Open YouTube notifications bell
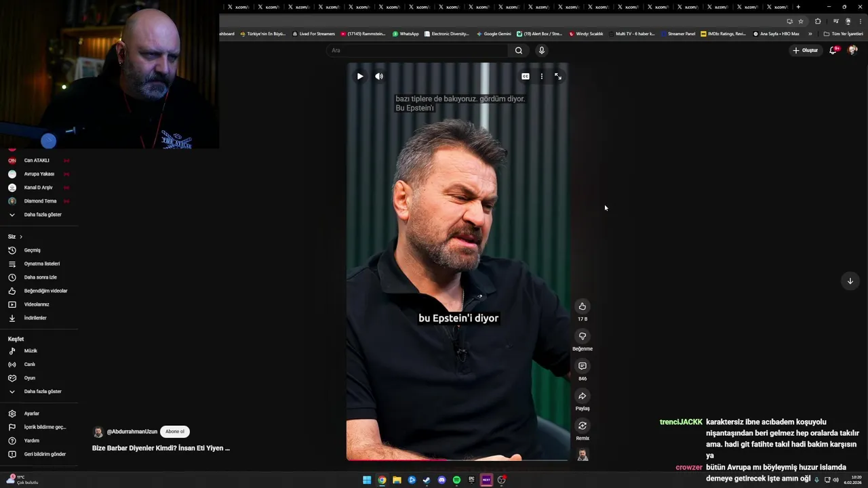This screenshot has width=868, height=488. [833, 50]
